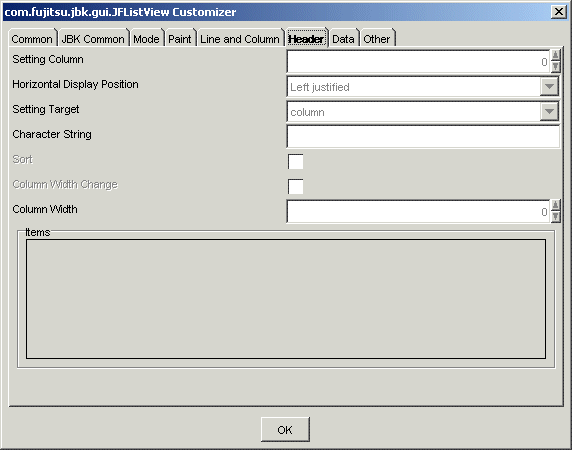Focus the Character String text field

(424, 136)
